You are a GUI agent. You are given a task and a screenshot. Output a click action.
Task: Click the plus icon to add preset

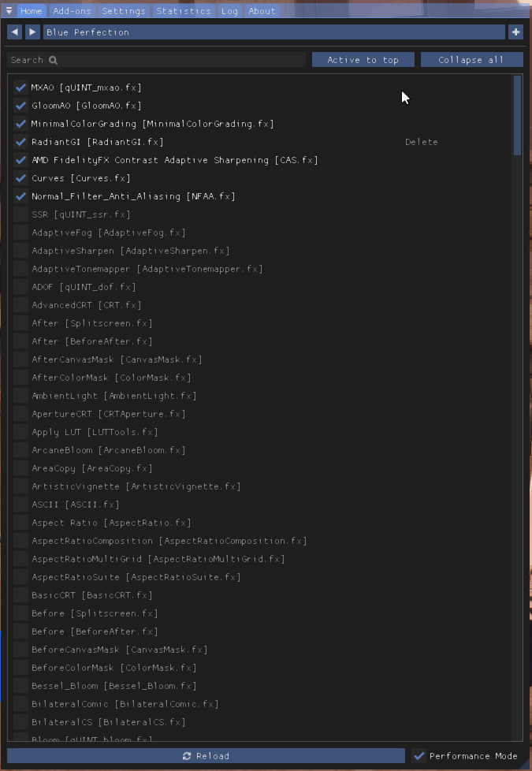pyautogui.click(x=516, y=32)
